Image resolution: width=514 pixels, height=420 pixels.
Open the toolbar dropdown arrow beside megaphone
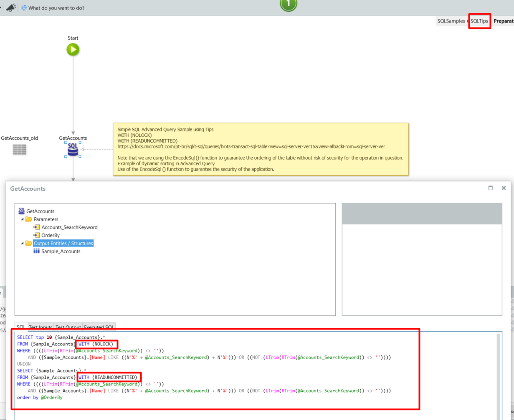click(1, 8)
